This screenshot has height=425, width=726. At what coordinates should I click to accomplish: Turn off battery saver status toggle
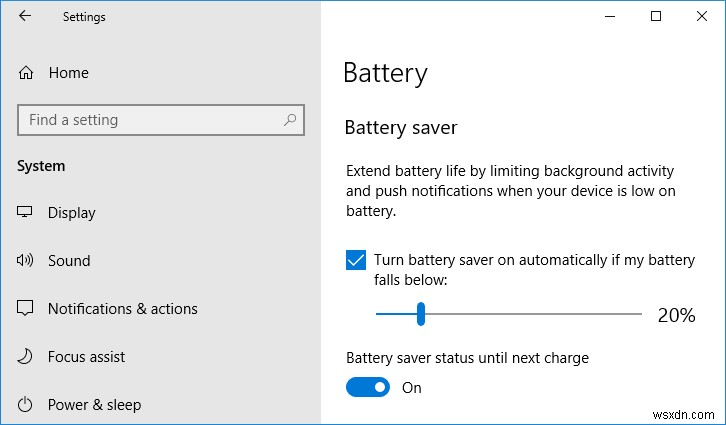368,387
